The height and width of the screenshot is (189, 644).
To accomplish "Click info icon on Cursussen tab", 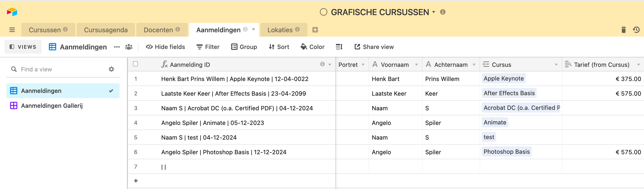I will tap(65, 29).
